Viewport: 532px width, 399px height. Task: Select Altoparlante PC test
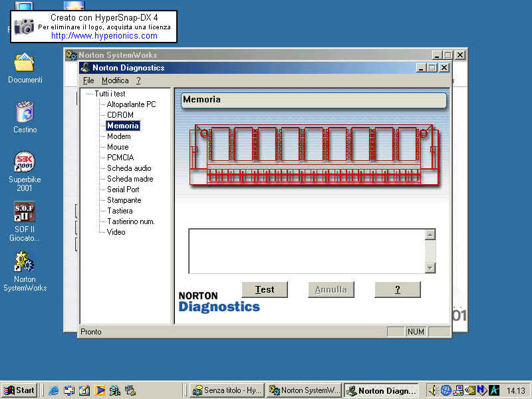pyautogui.click(x=131, y=104)
